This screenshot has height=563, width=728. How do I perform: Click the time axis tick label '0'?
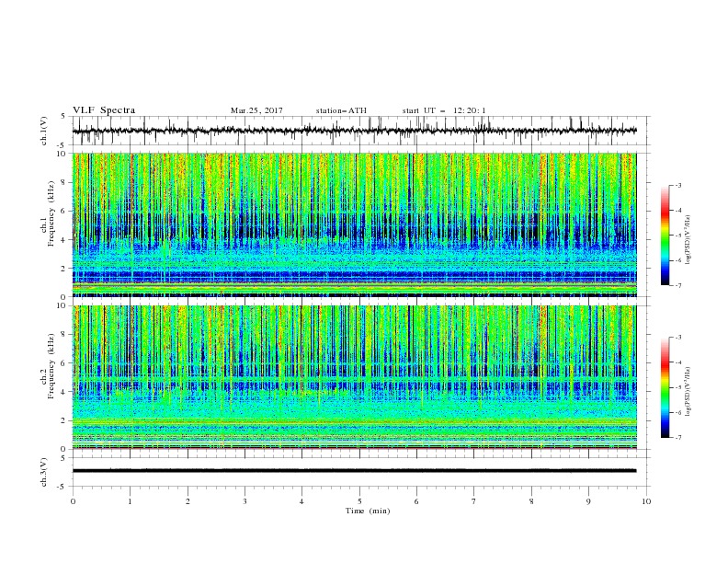[73, 501]
